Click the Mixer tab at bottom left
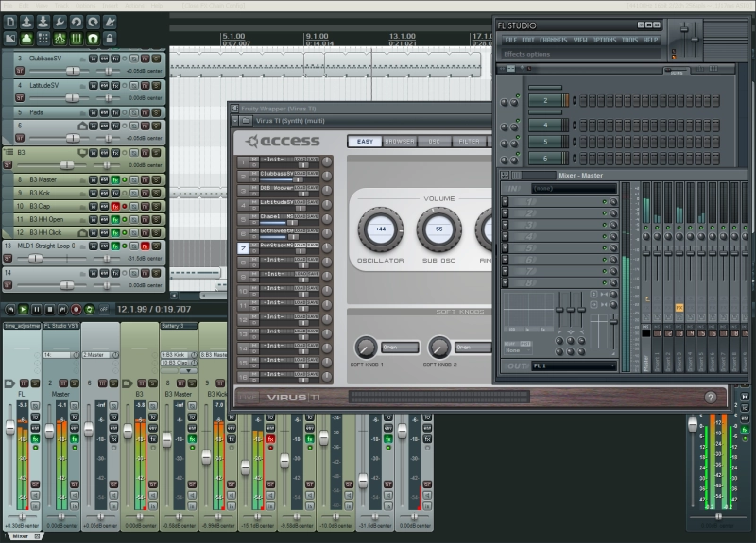 tap(20, 536)
